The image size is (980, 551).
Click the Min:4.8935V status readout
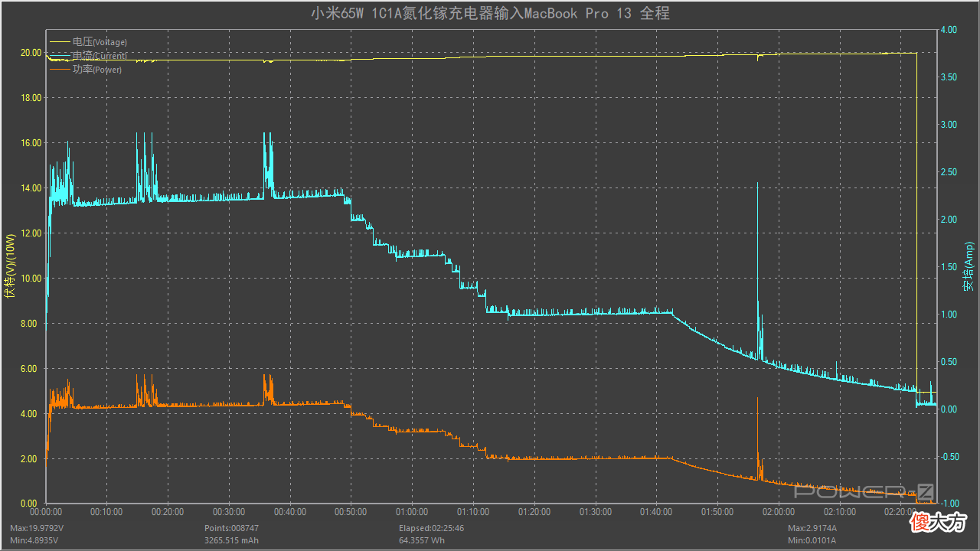34,540
